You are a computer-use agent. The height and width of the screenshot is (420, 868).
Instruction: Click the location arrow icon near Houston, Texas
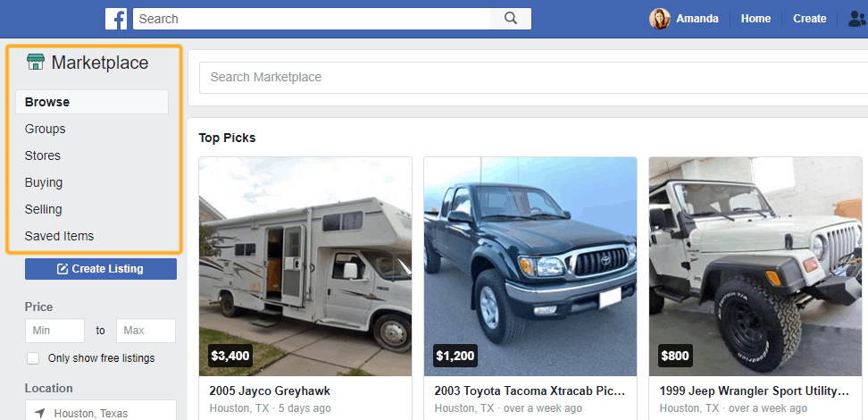coord(39,414)
